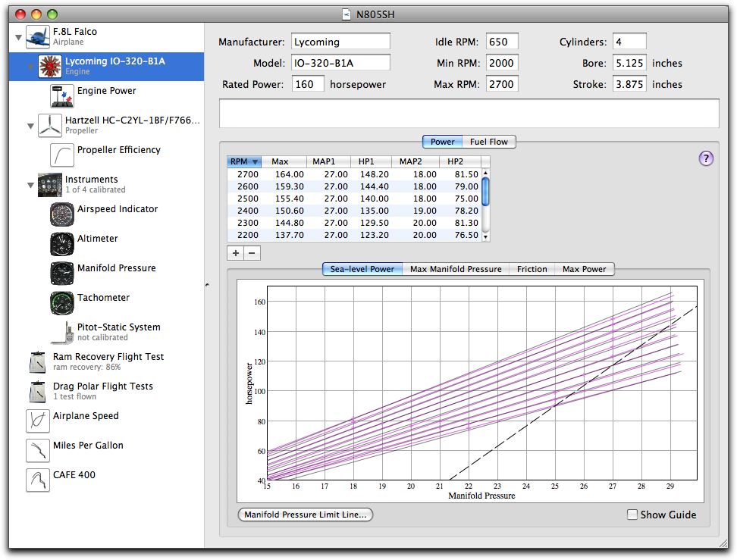This screenshot has width=737, height=560.
Task: Open the Ram Recovery Flight Test clipboard icon
Action: point(38,362)
